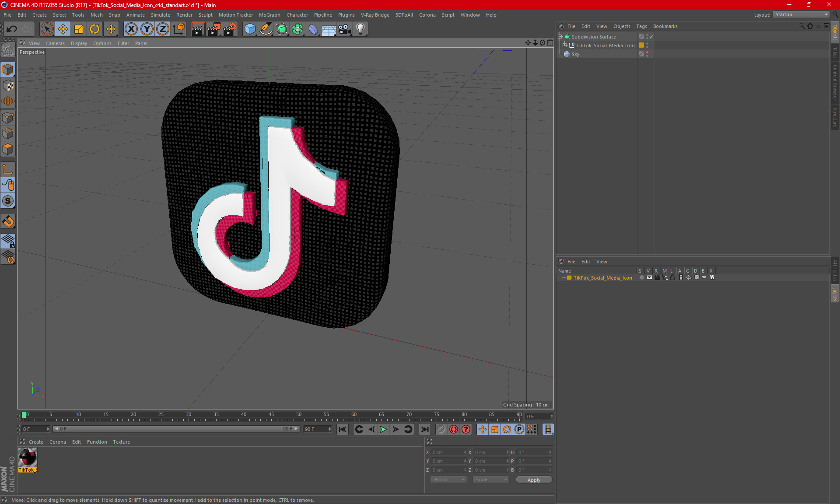The width and height of the screenshot is (840, 504).
Task: Click timeline marker at frame 45
Action: [271, 416]
